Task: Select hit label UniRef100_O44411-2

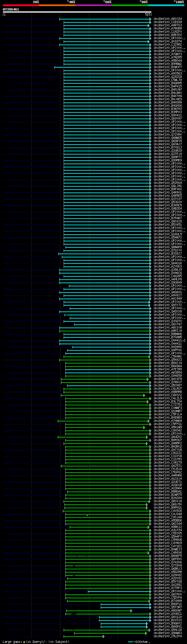Action: 169,341
